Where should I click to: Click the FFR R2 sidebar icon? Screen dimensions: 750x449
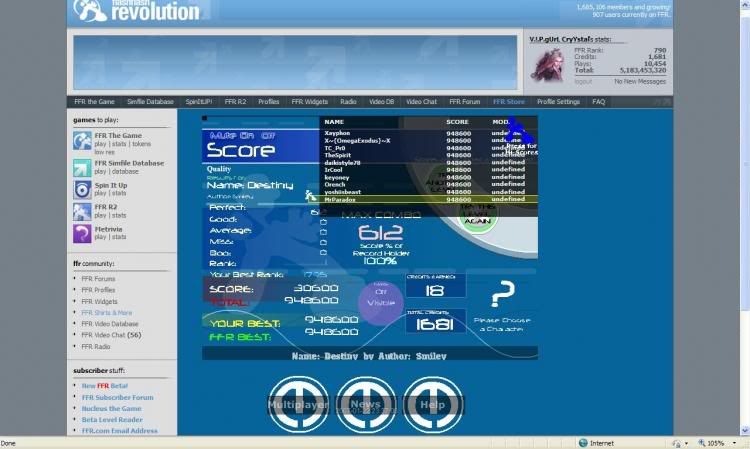click(x=82, y=211)
